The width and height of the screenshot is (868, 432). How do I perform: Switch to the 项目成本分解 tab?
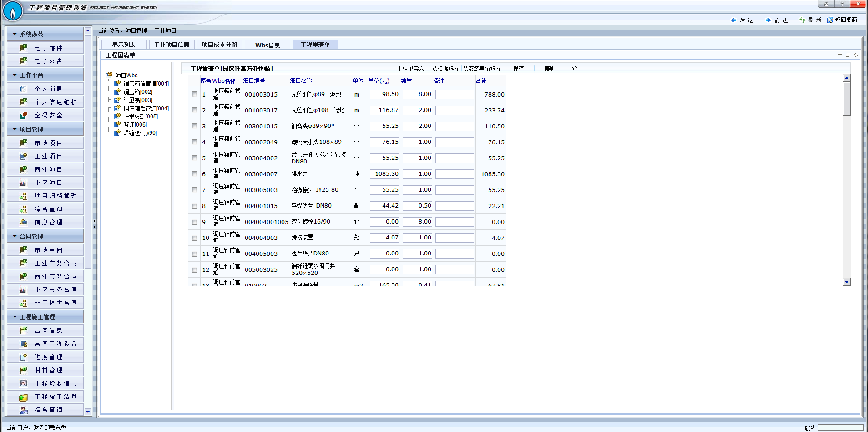(219, 45)
